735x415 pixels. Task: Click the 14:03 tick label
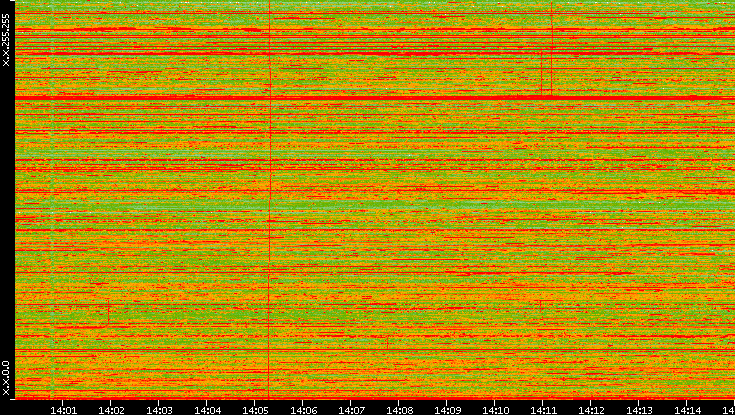[x=159, y=410]
